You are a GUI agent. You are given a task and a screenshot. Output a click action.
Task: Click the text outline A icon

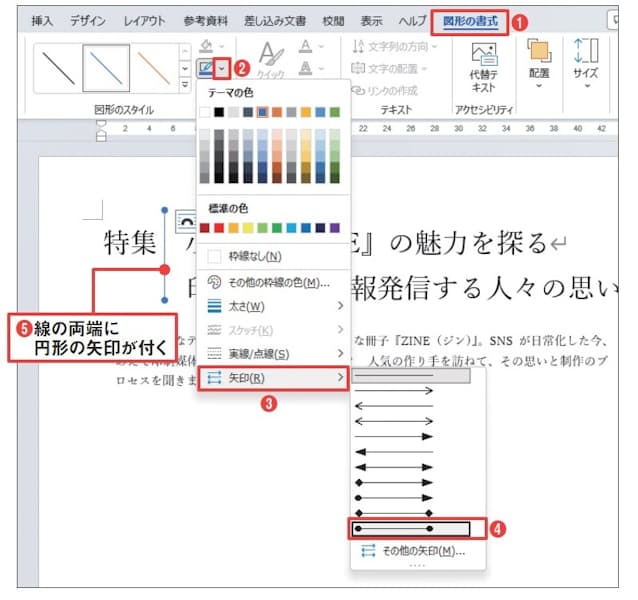tap(305, 68)
